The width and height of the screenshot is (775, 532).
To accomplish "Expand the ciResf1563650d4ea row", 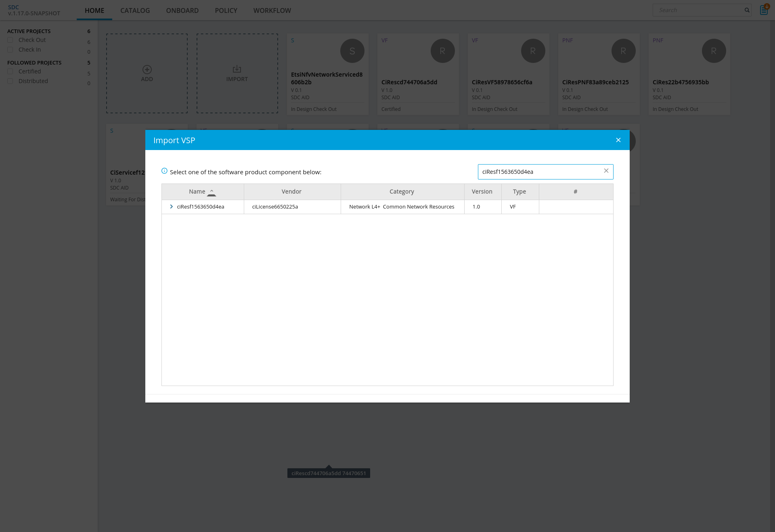I will (x=172, y=207).
